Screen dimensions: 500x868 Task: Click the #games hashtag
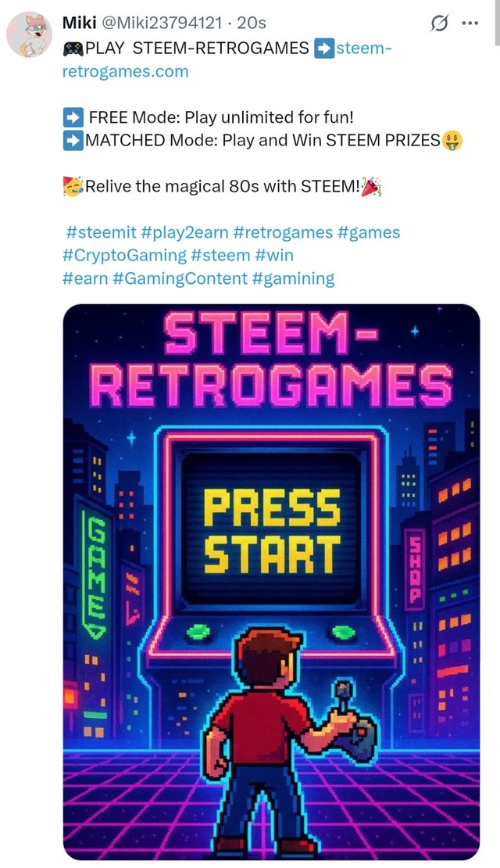click(369, 232)
